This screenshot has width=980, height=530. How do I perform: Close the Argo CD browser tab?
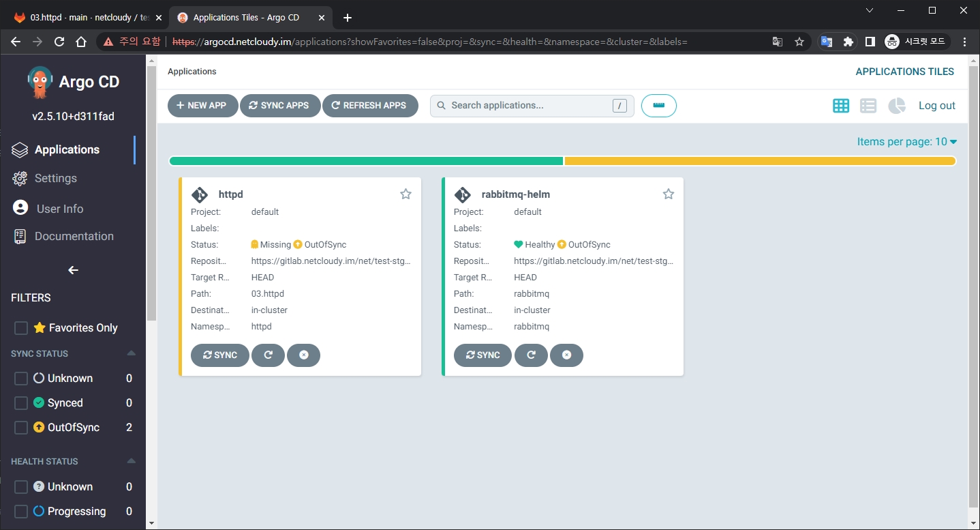(x=321, y=18)
